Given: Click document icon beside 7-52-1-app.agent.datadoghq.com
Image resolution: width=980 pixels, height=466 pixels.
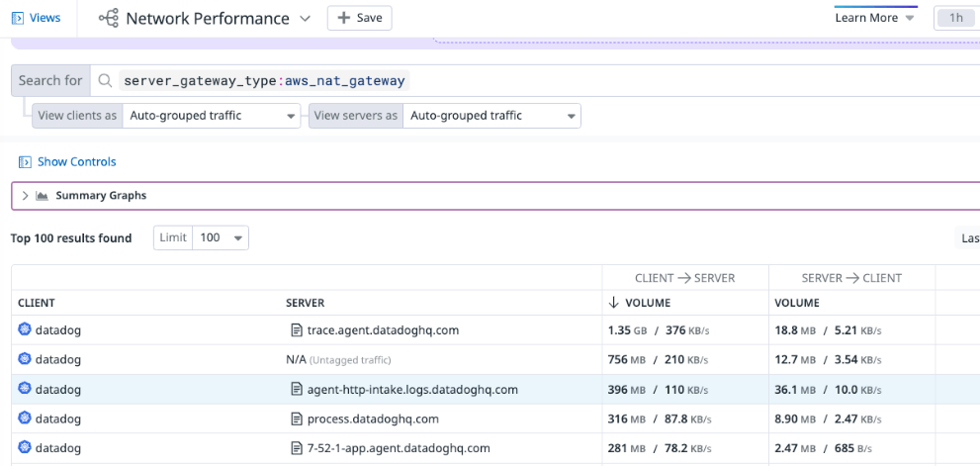Looking at the screenshot, I should pos(297,448).
